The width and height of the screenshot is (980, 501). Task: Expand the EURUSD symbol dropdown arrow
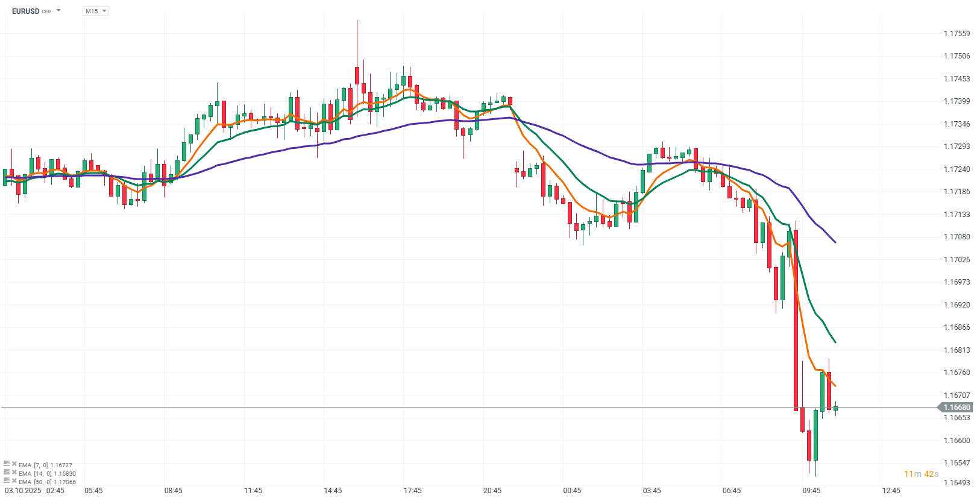coord(58,11)
